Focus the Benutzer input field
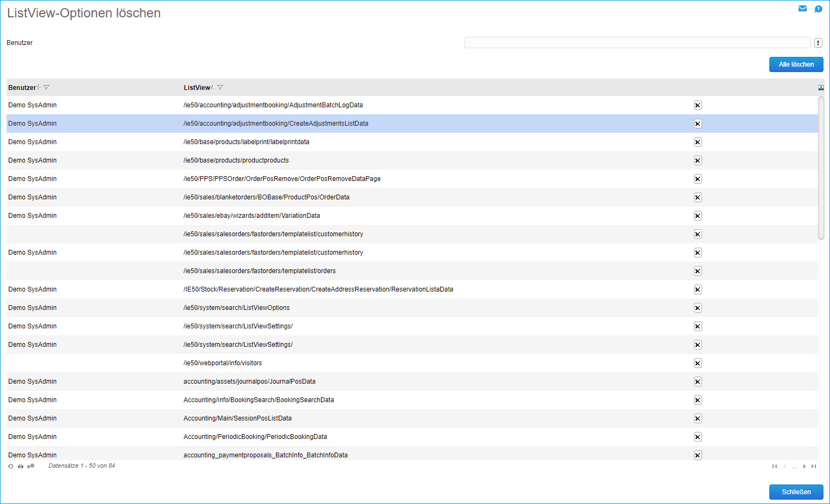Viewport: 830px width, 504px height. click(637, 43)
